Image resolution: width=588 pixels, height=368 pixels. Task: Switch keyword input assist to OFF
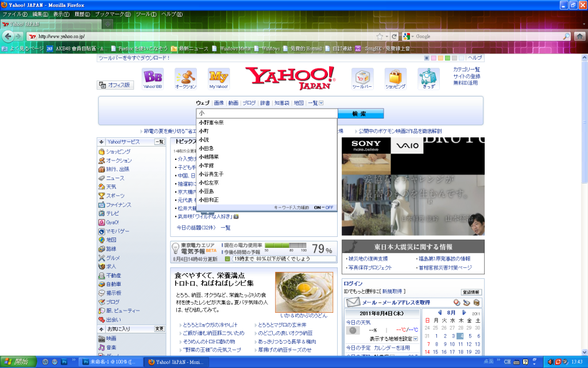point(329,207)
